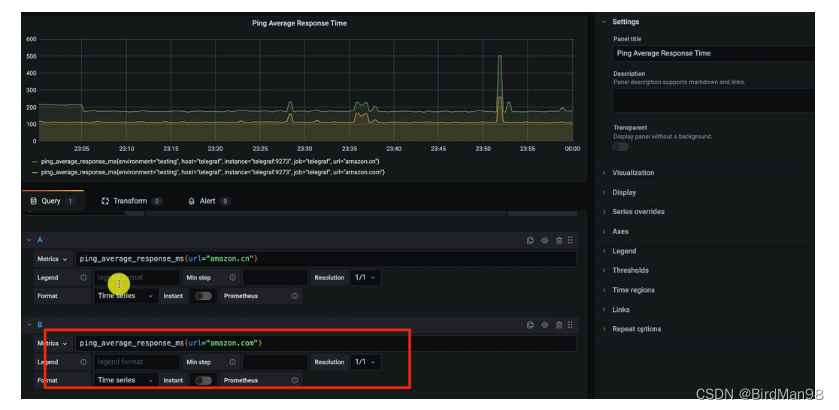
Task: Expand the Legend section in sidebar
Action: 624,251
